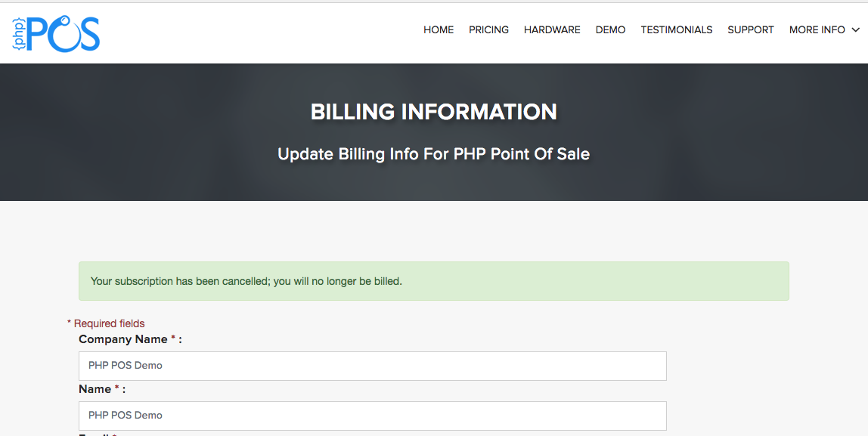Open the SUPPORT page

(750, 30)
